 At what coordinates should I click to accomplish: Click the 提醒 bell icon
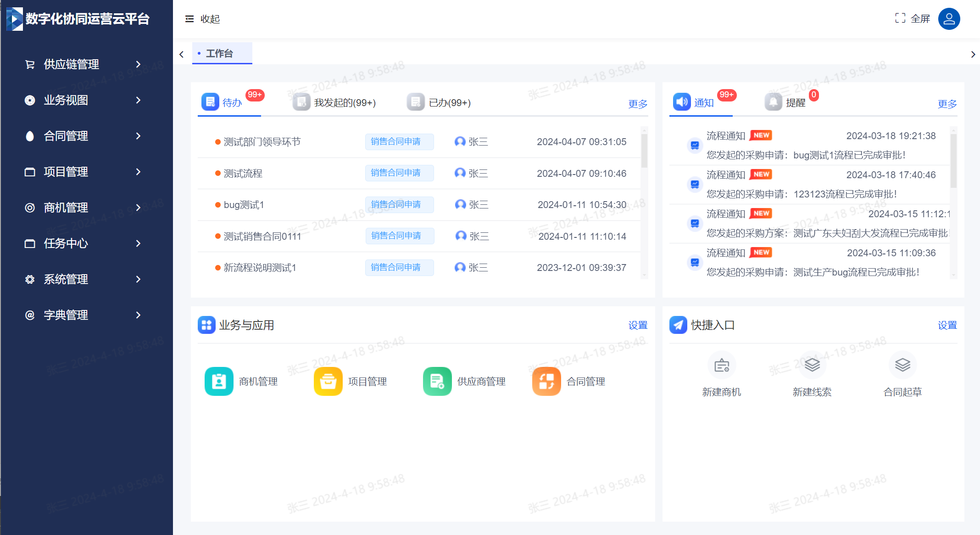coord(773,102)
